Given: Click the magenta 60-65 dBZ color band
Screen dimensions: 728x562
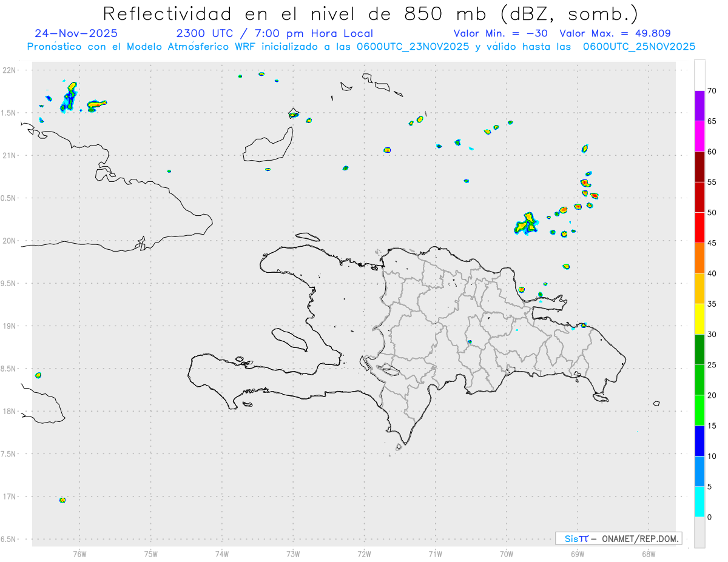Looking at the screenshot, I should click(699, 136).
